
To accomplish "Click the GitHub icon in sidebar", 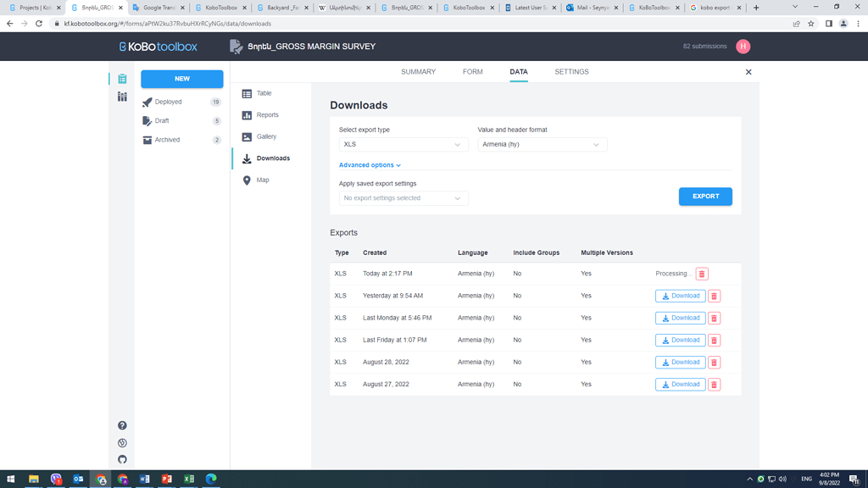I will tap(122, 459).
